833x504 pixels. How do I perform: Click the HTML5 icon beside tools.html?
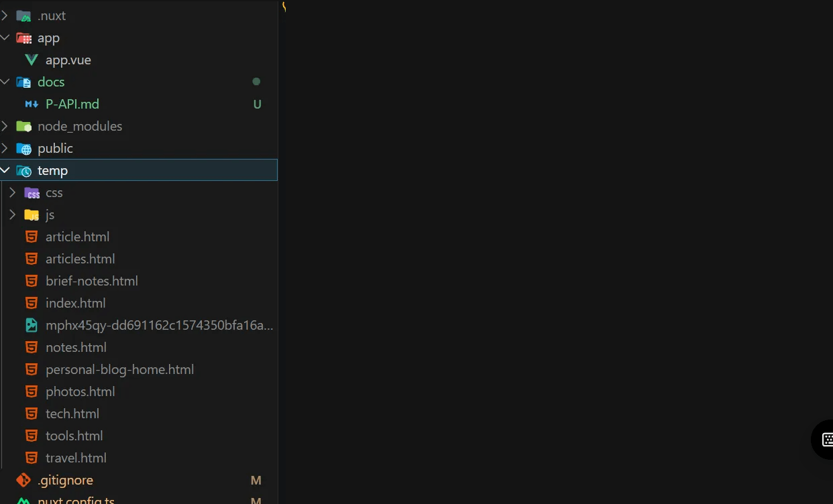(x=32, y=436)
